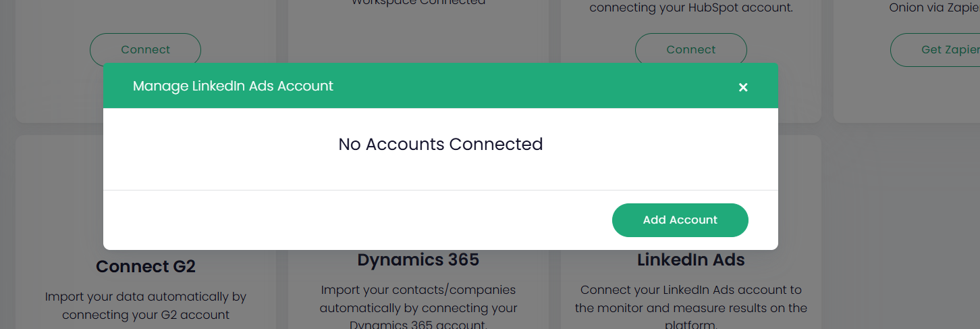Screen dimensions: 980x329
Task: Select the LinkedIn Ads card heading
Action: [690, 260]
